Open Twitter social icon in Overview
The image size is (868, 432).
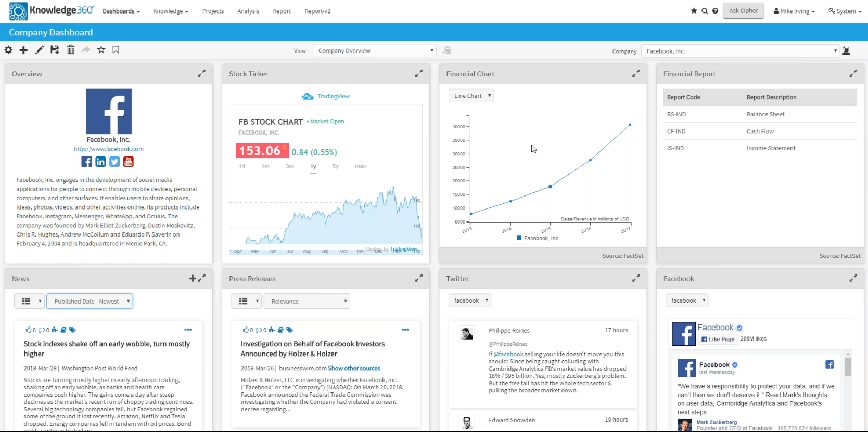tap(114, 162)
